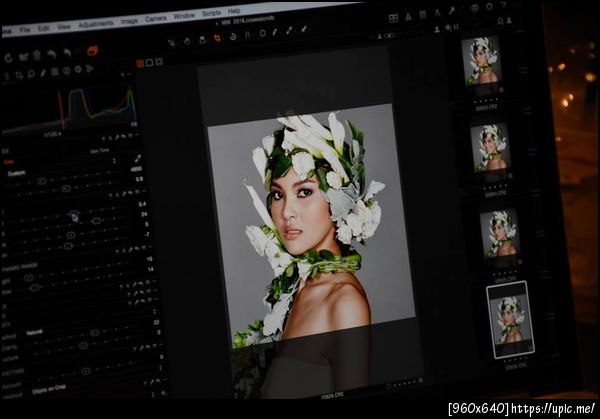This screenshot has width=600, height=419.
Task: Select the highlighted fourth thumbnail in browser strip
Action: click(510, 320)
